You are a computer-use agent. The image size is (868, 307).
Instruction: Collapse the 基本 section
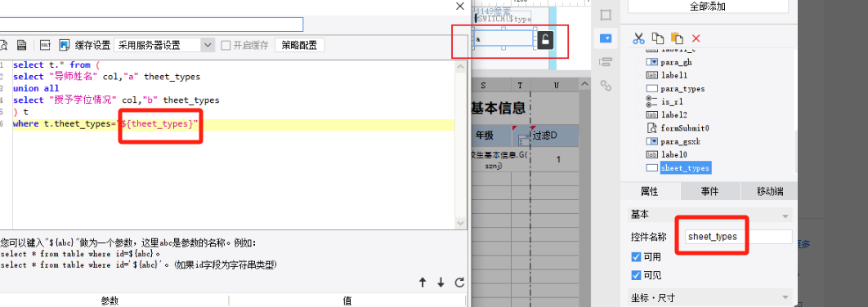click(785, 216)
